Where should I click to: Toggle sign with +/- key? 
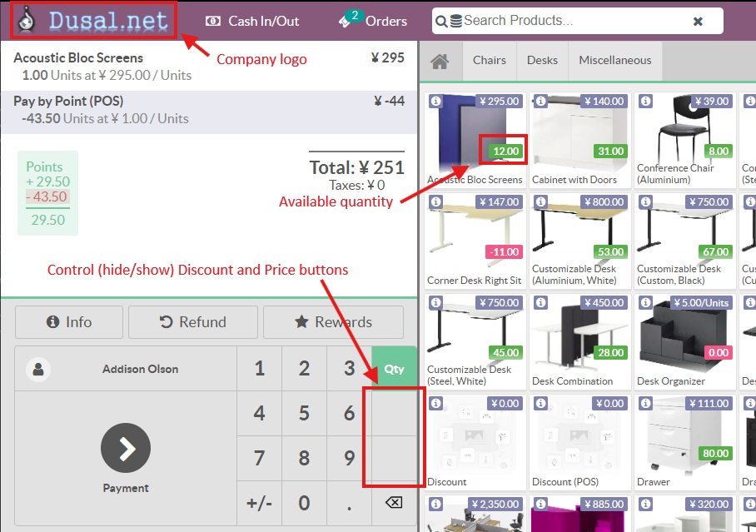[x=259, y=503]
